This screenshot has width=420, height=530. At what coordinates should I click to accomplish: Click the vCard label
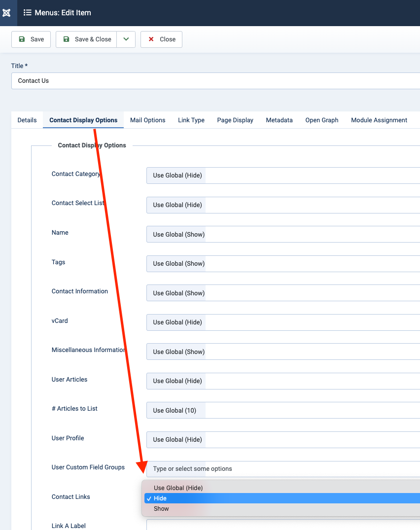coord(60,320)
